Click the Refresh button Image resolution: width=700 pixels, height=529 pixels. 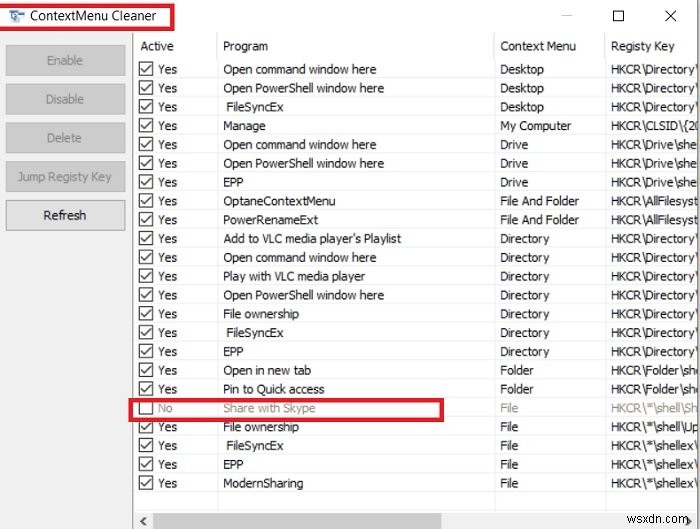click(x=65, y=215)
